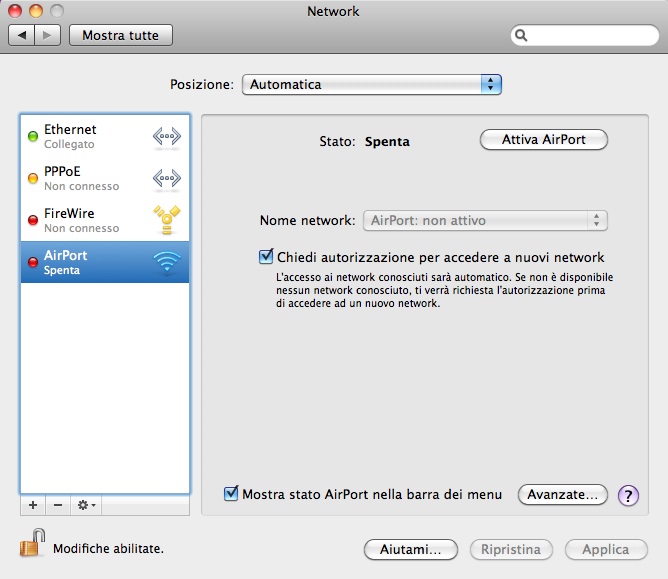Click the Ripristina button

tap(511, 550)
